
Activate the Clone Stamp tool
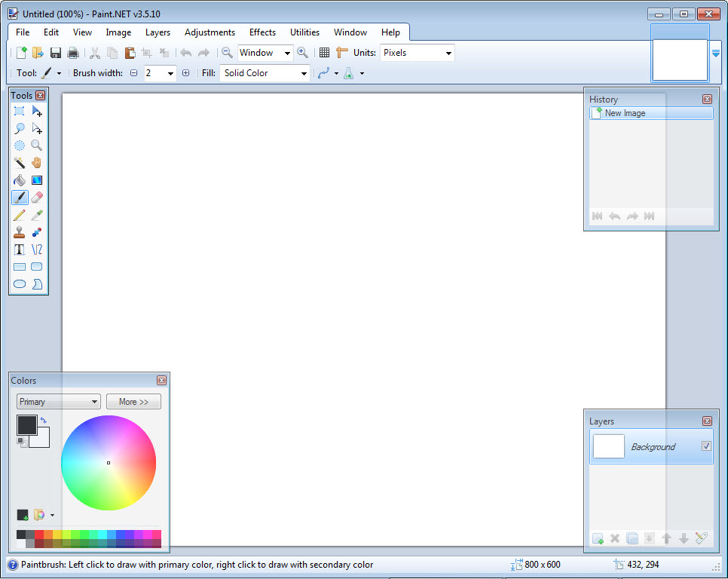[x=19, y=231]
